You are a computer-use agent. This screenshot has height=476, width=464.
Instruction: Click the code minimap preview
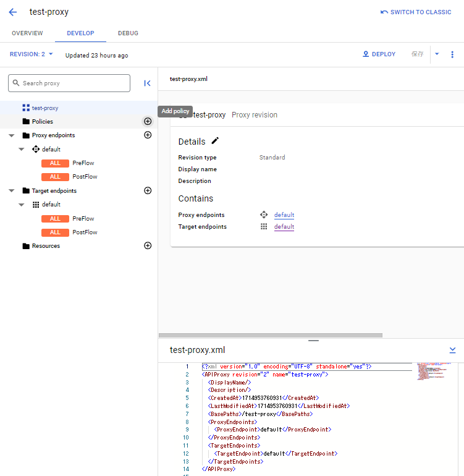pyautogui.click(x=434, y=372)
